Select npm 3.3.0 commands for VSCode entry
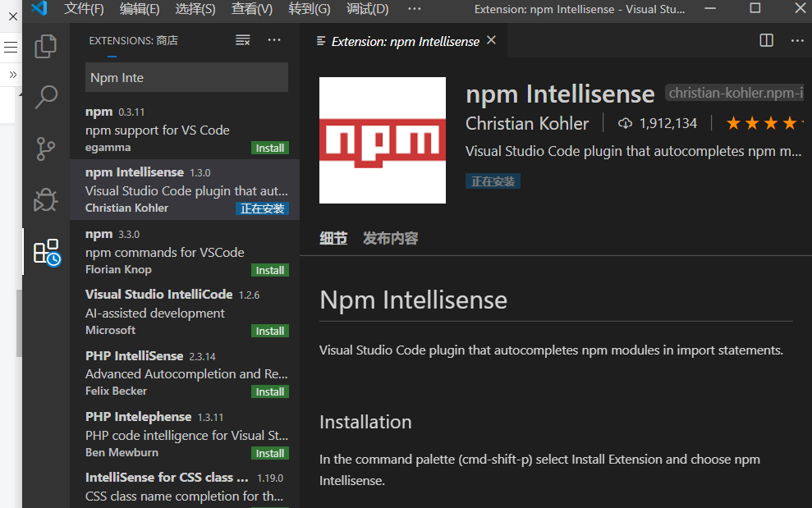 pos(185,250)
